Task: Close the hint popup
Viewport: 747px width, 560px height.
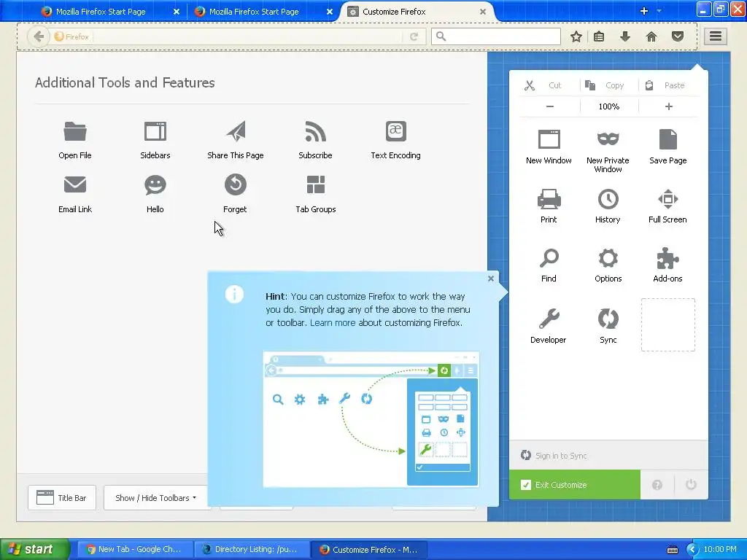Action: [491, 279]
